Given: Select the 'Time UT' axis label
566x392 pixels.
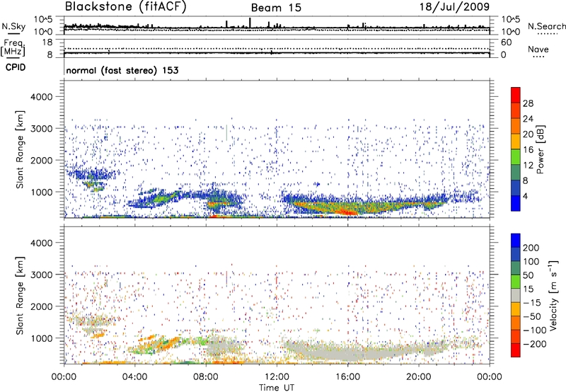Looking at the screenshot, I should point(277,388).
